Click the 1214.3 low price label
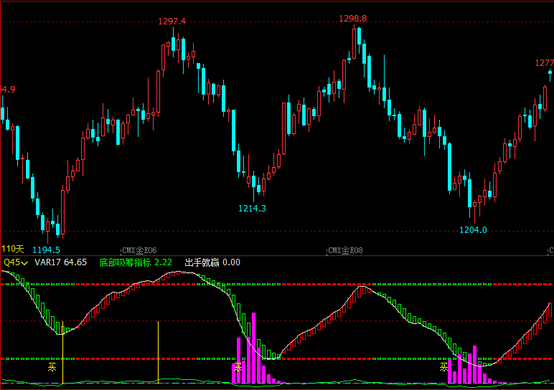 [252, 208]
